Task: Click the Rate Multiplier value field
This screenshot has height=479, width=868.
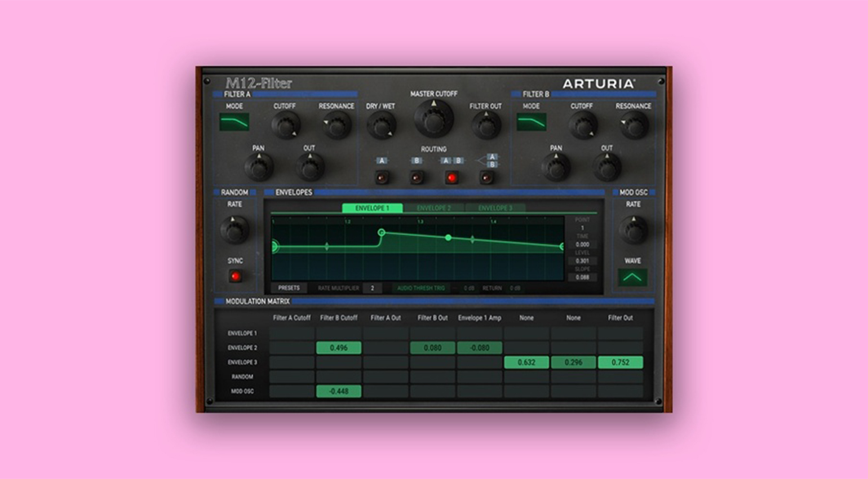Action: click(x=372, y=288)
